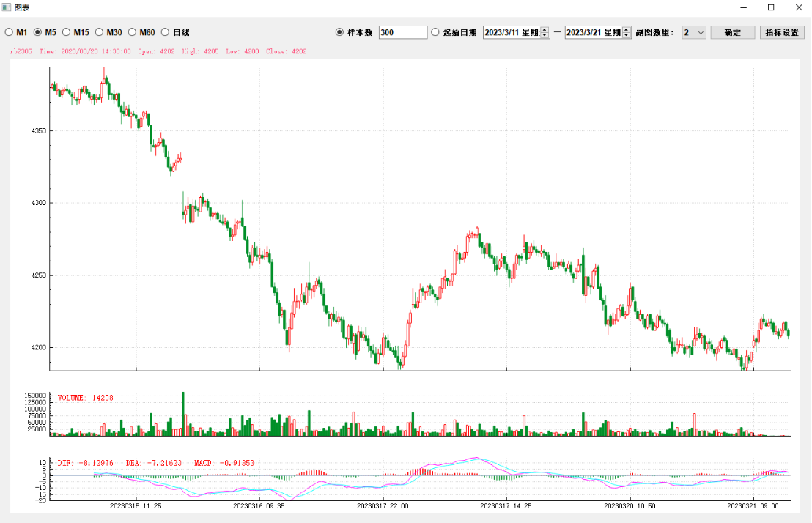Select the M5 timeframe option
The height and width of the screenshot is (523, 812).
pos(38,32)
